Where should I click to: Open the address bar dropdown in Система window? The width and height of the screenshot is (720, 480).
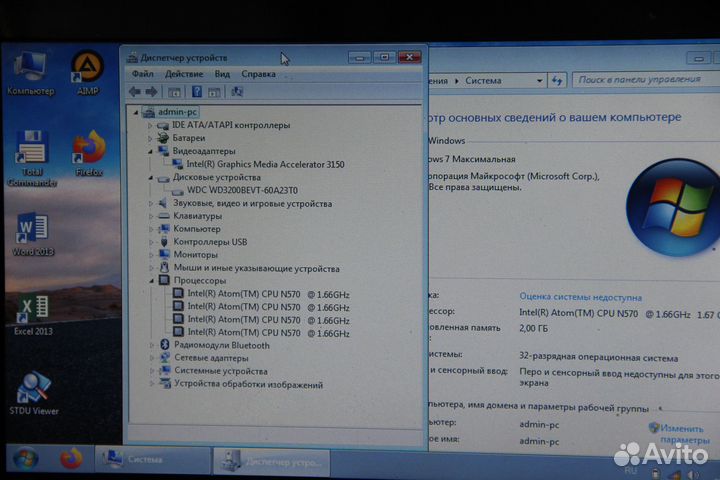point(540,81)
